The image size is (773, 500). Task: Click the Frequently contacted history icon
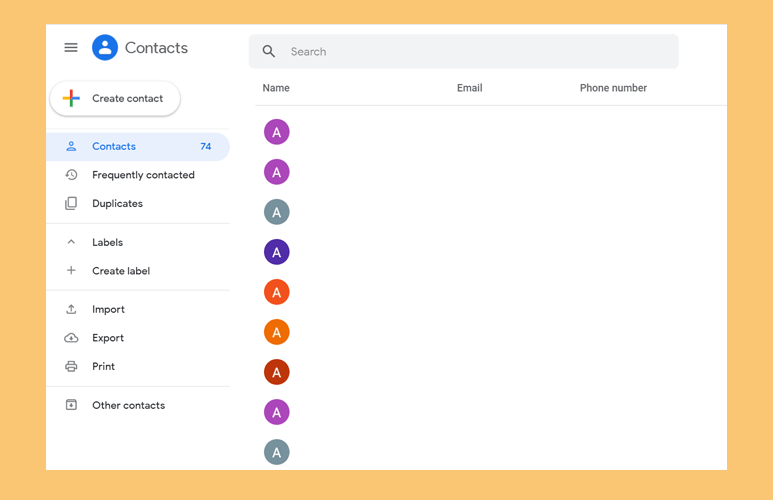click(x=71, y=175)
